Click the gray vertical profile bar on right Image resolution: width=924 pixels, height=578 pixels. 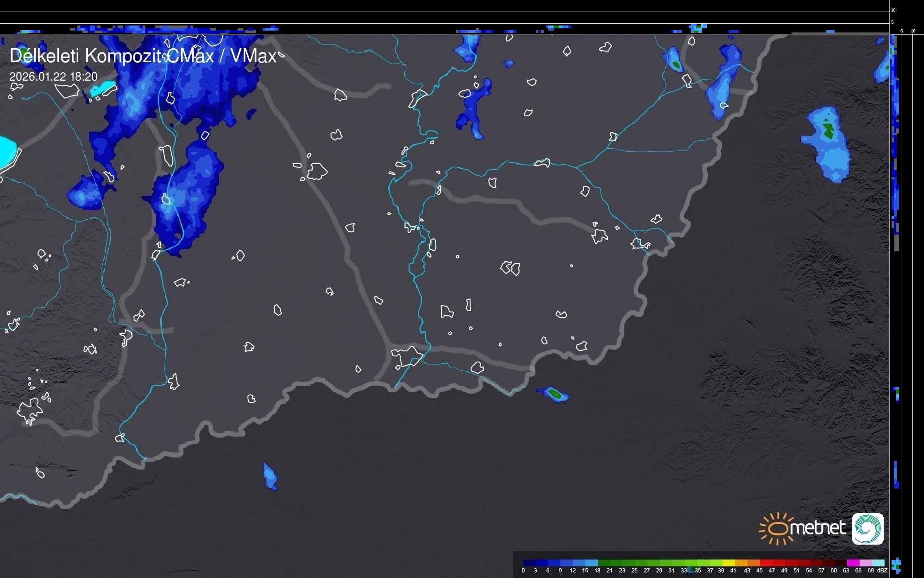[896, 243]
